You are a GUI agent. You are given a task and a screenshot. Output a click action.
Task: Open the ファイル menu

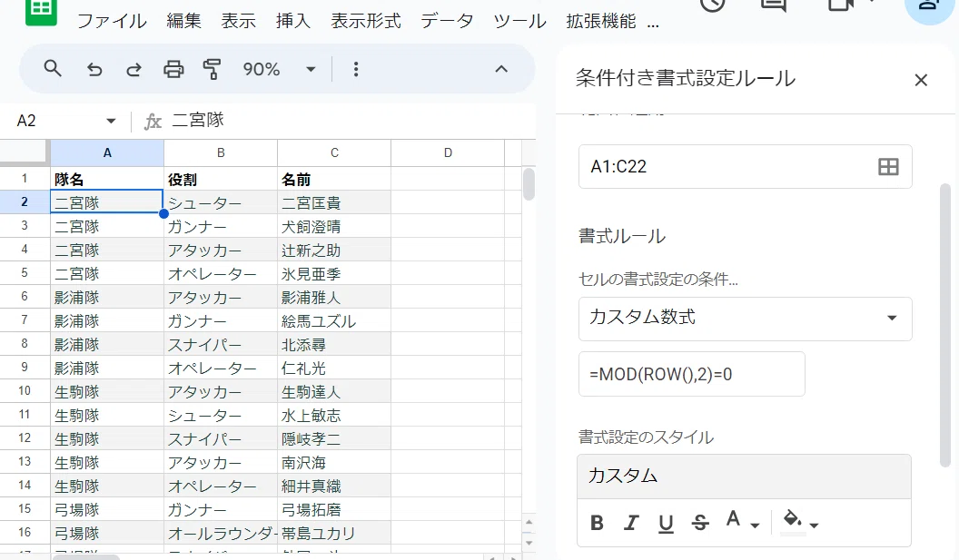click(112, 22)
